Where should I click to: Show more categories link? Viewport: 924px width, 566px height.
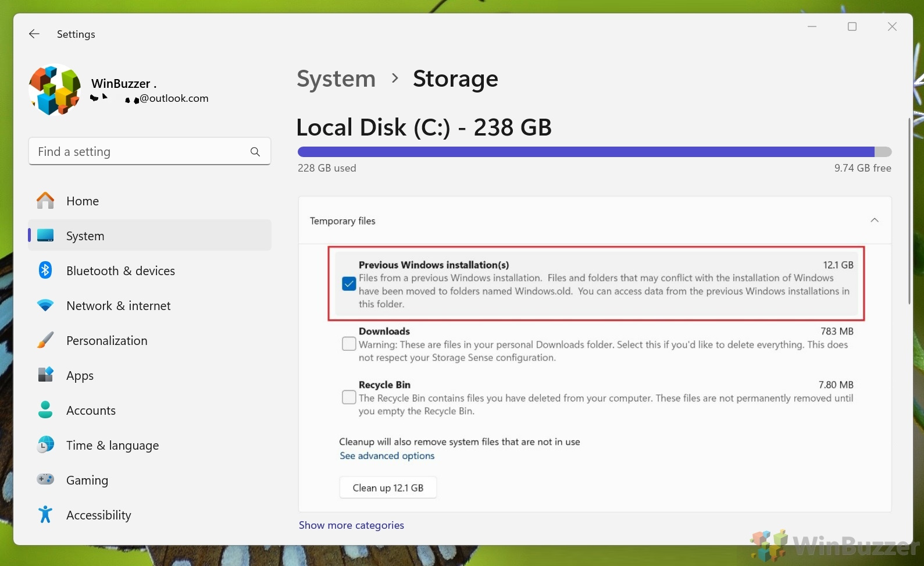tap(351, 525)
